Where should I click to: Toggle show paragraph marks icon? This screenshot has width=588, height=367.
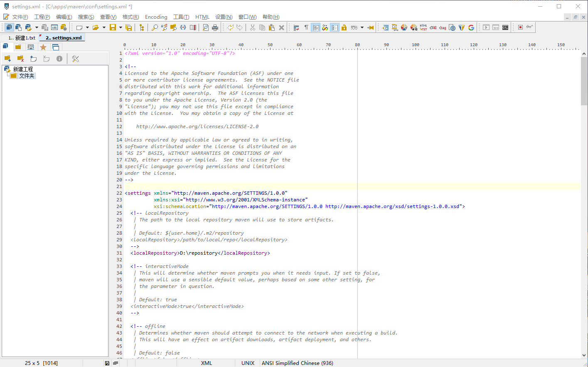(x=306, y=27)
